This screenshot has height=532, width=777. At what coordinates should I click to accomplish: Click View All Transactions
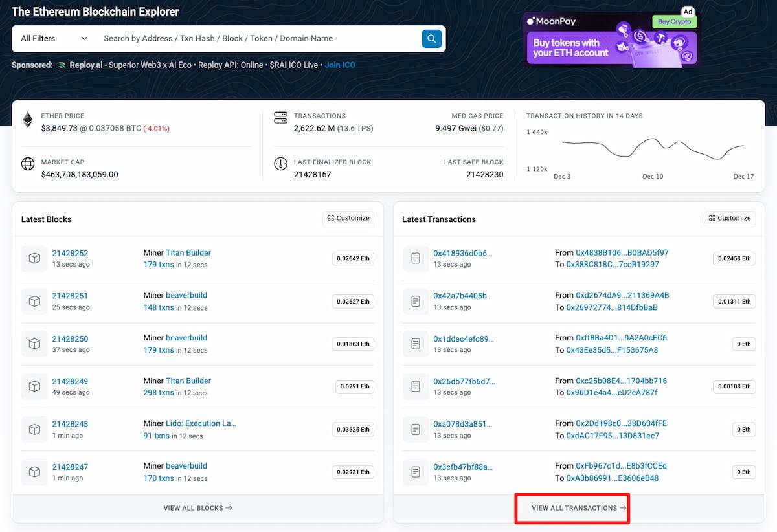point(572,508)
